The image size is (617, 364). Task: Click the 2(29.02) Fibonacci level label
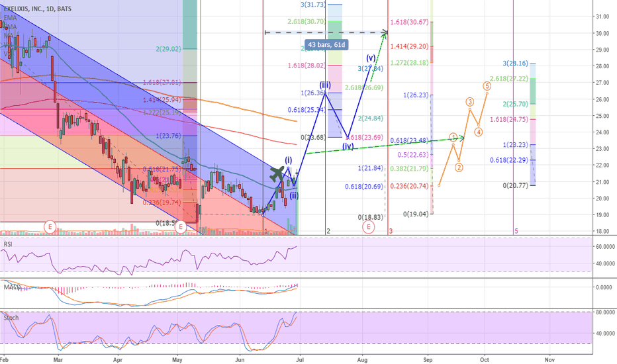[x=168, y=49]
